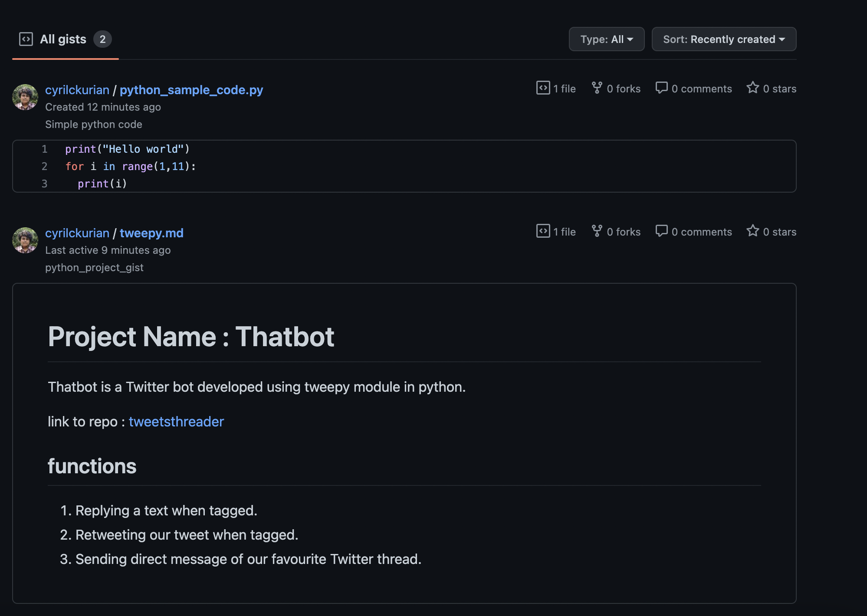The height and width of the screenshot is (616, 867).
Task: Open the Sort: Recently created dropdown
Action: (x=723, y=39)
